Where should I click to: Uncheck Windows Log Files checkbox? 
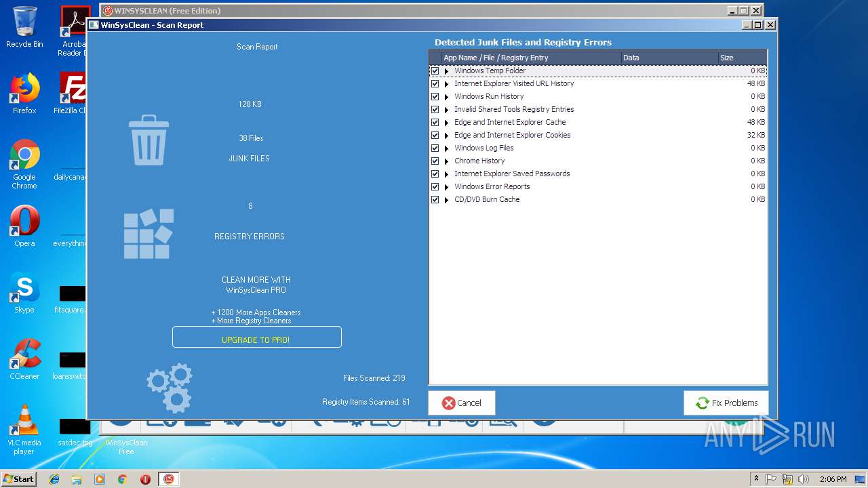pos(435,148)
